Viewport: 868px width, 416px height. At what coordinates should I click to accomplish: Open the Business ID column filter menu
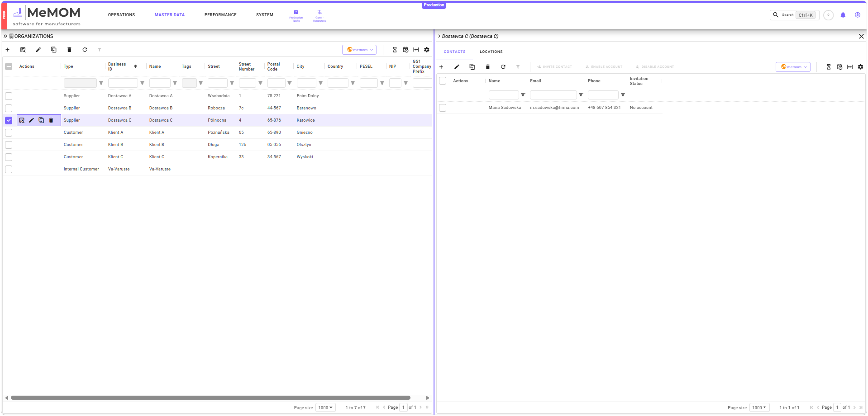142,83
